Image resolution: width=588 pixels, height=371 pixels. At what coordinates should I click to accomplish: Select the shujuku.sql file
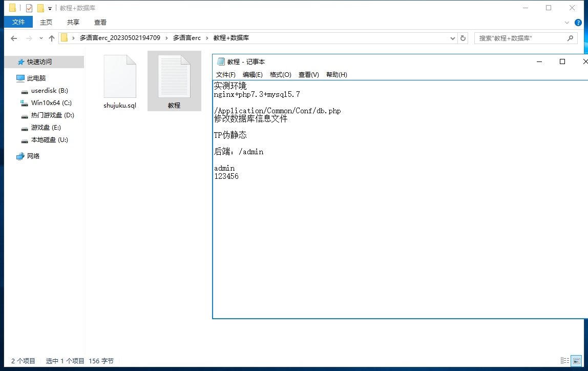coord(120,82)
